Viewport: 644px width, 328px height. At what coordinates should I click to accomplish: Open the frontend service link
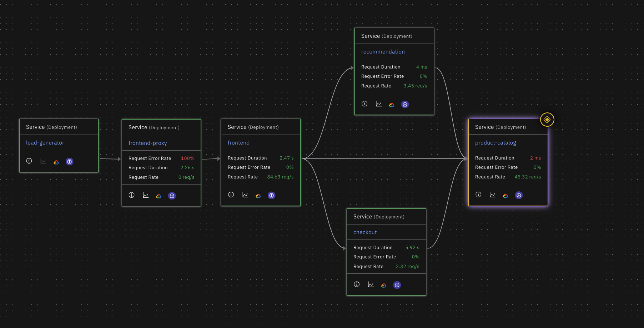238,143
